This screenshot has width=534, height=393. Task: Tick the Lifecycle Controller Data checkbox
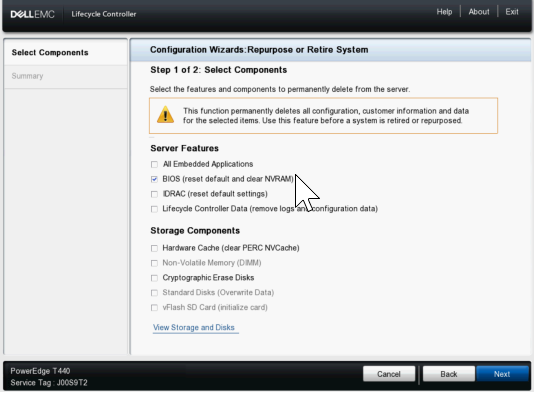[x=154, y=209]
